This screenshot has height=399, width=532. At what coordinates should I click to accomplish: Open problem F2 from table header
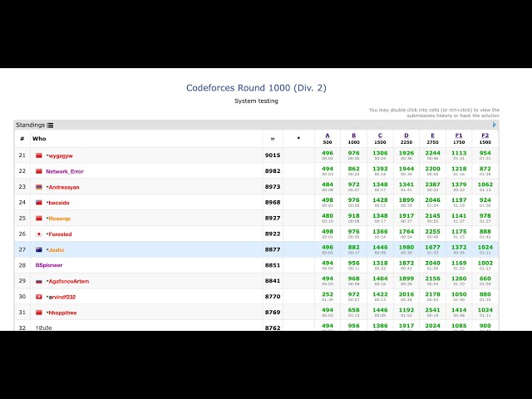pos(485,135)
